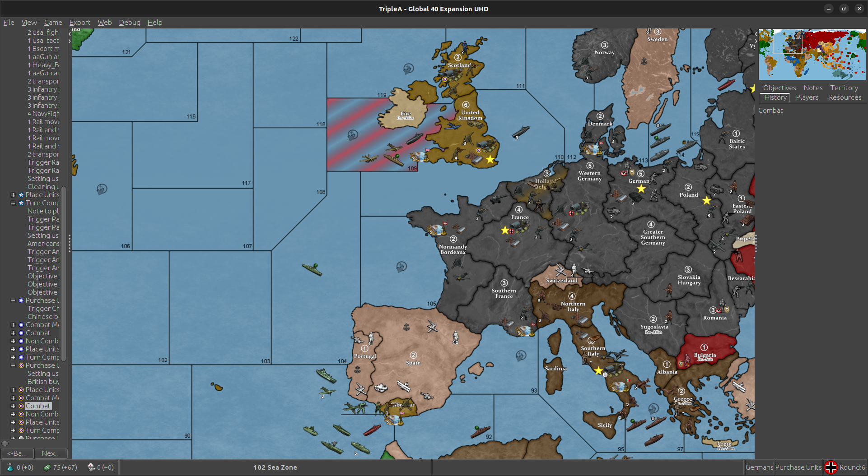Click the naval base icon at Gibraltar

click(x=393, y=420)
